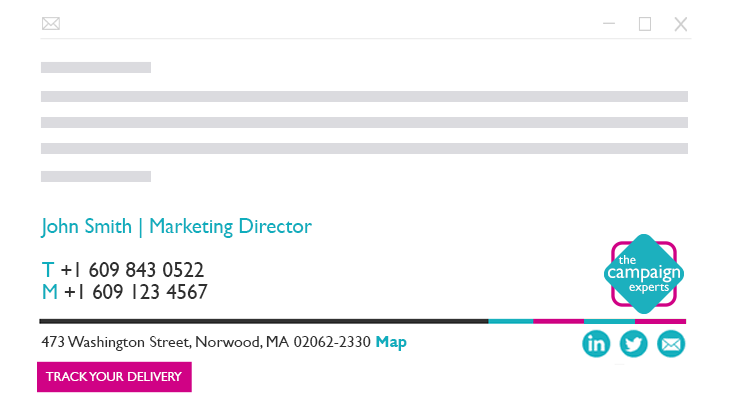Click the mail icon in title bar
Image resolution: width=730 pixels, height=401 pixels.
point(51,24)
